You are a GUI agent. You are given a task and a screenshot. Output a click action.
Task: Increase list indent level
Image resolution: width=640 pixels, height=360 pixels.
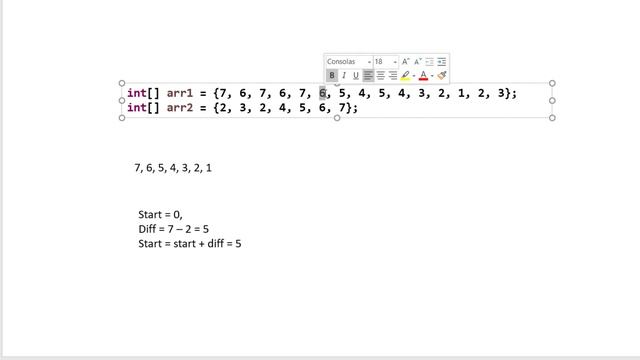click(x=442, y=62)
